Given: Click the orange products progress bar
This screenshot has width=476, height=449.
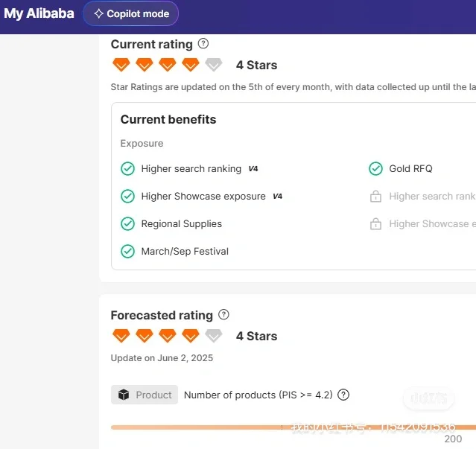Looking at the screenshot, I should 283,427.
